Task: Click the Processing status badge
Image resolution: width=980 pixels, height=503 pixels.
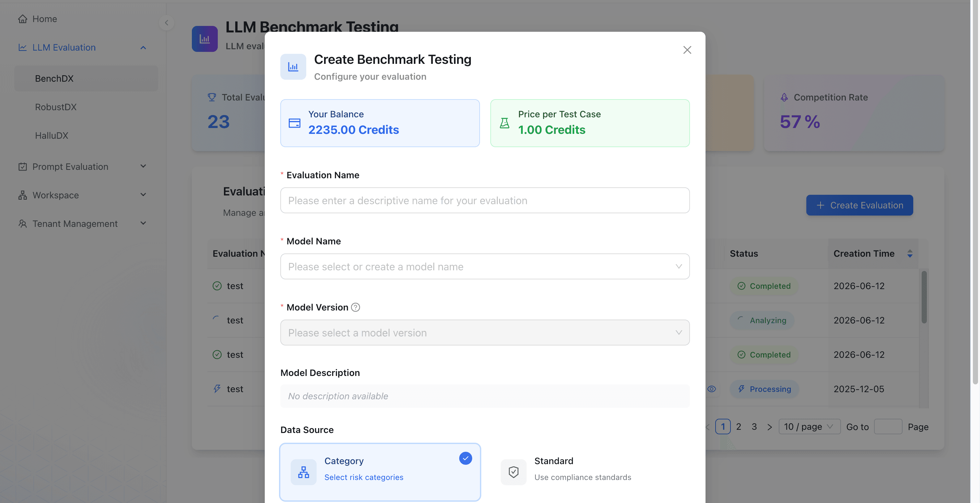Action: 764,389
